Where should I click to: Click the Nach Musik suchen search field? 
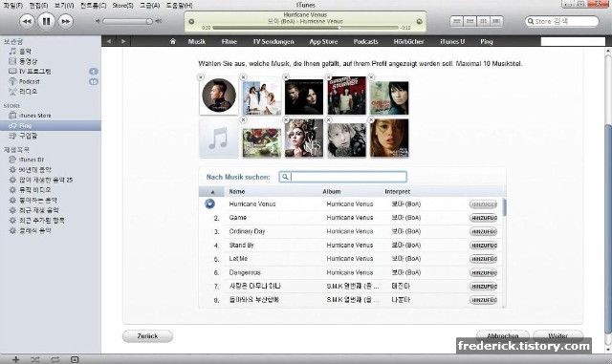(343, 177)
